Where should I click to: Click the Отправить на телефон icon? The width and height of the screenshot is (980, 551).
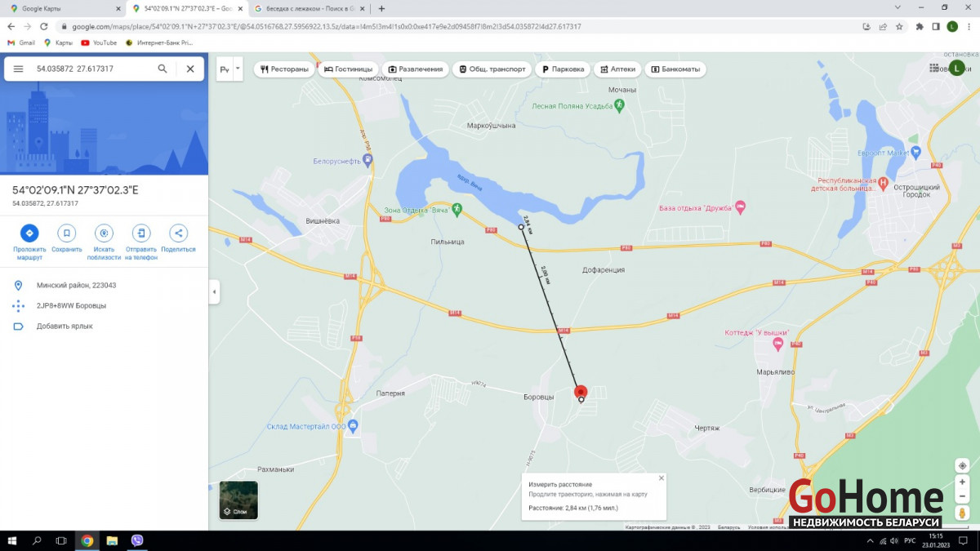[x=141, y=233]
